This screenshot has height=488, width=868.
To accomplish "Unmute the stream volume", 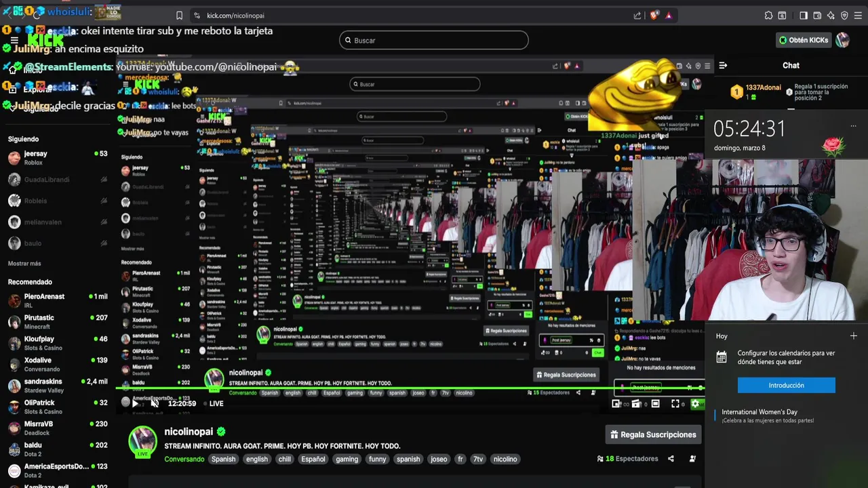I will coord(155,403).
